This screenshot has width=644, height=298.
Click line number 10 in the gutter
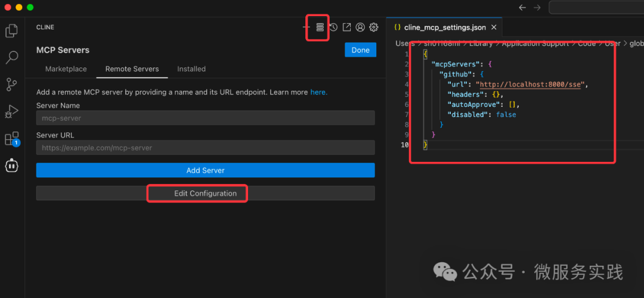404,145
